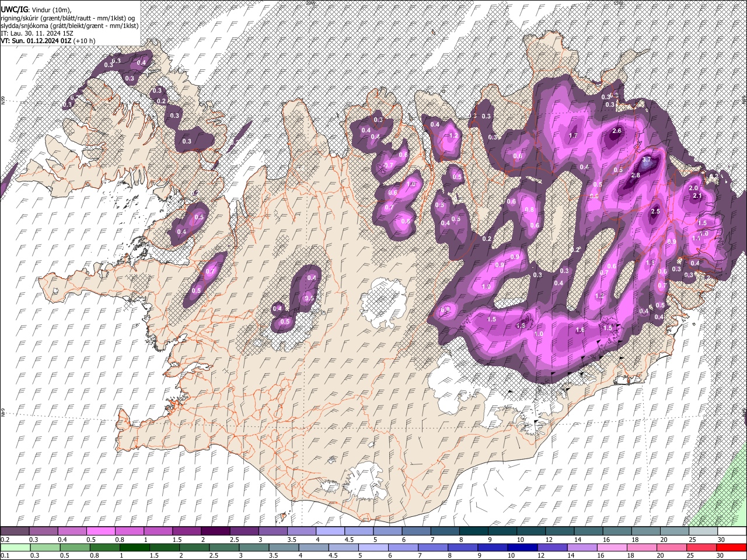This screenshot has width=747, height=560.
Task: Select upper legend swatch between 1 and 1.5
Action: click(x=159, y=531)
